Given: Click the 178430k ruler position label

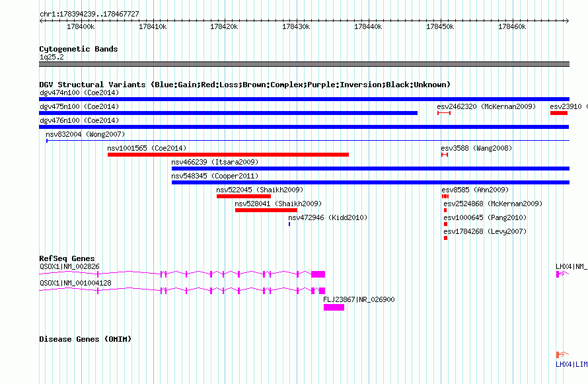Looking at the screenshot, I should click(296, 26).
